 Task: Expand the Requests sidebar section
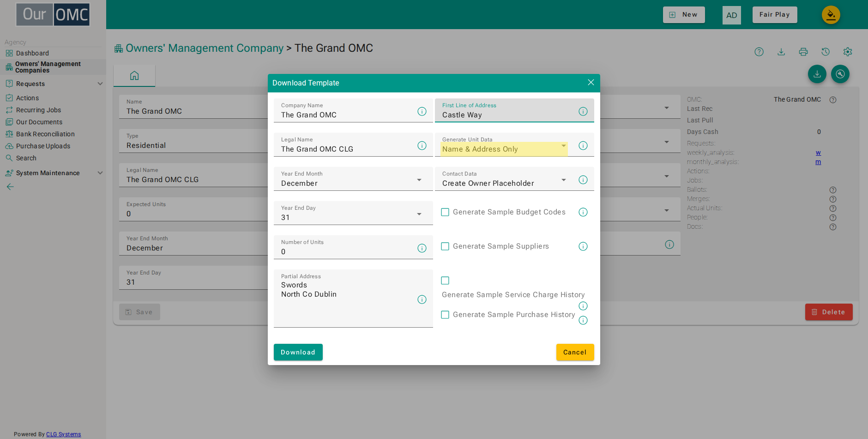click(x=53, y=84)
